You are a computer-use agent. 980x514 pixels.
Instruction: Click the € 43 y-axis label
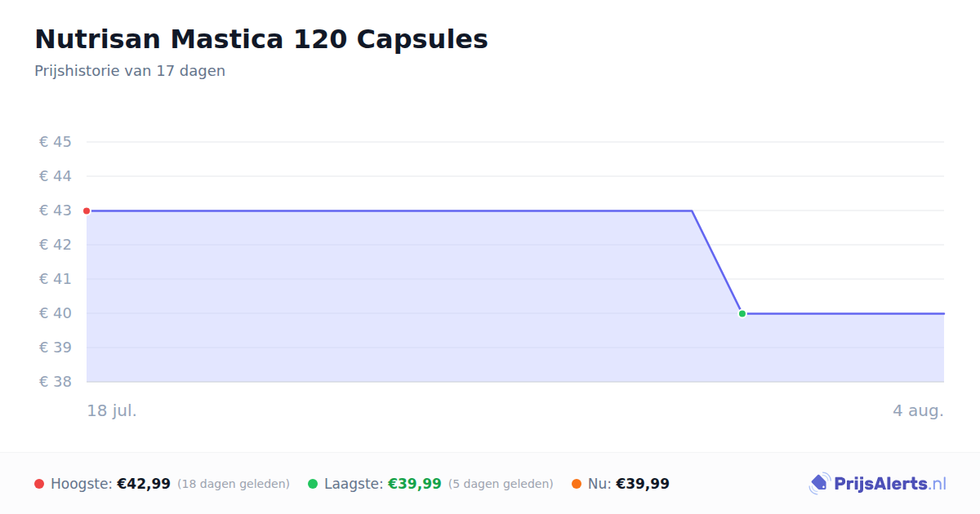pyautogui.click(x=56, y=210)
